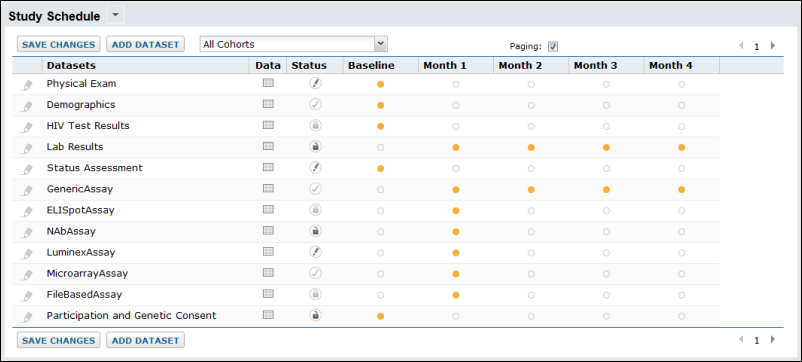Click the top Save Changes button
The height and width of the screenshot is (362, 802).
[59, 44]
